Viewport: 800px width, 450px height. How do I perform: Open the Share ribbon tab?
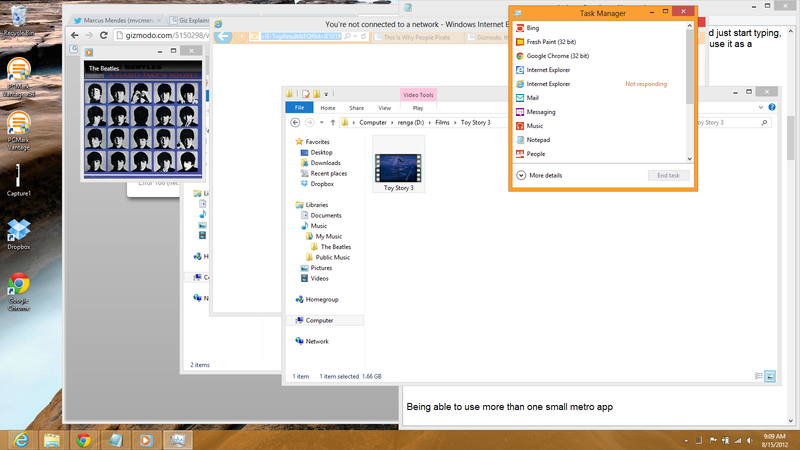coord(357,108)
